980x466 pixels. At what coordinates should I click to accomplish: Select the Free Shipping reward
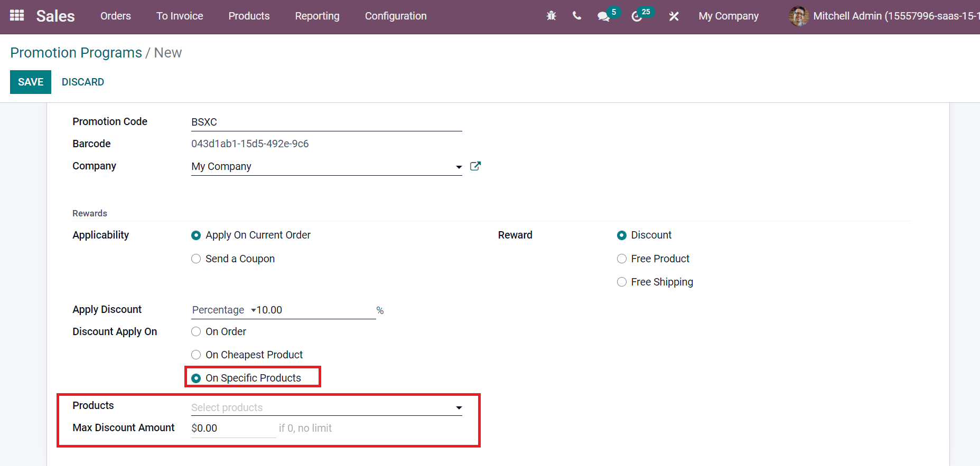pyautogui.click(x=622, y=282)
